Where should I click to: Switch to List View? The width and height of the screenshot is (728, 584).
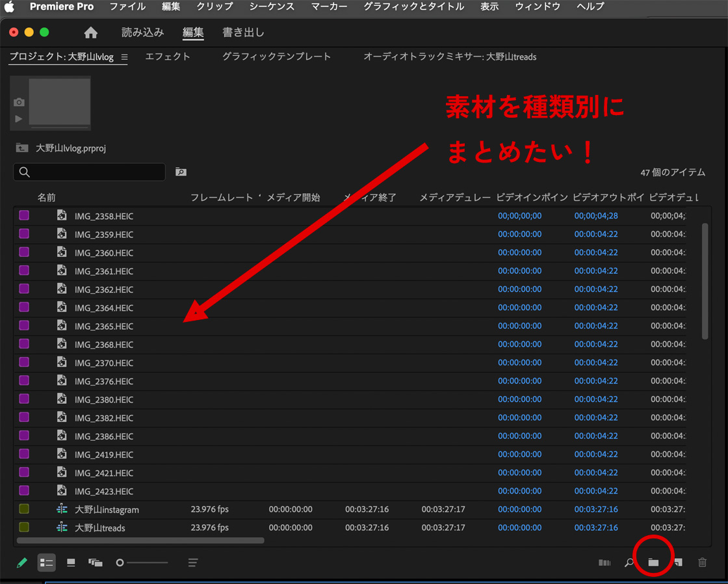(x=46, y=563)
